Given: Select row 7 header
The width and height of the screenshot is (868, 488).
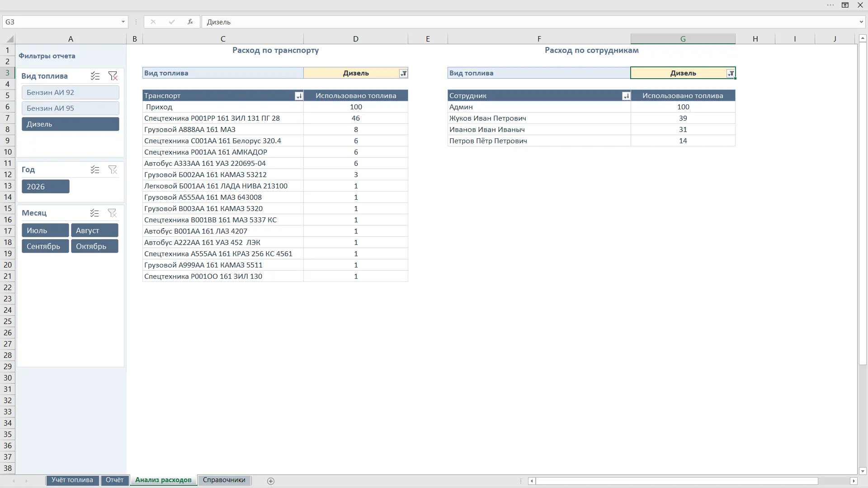Looking at the screenshot, I should [8, 118].
